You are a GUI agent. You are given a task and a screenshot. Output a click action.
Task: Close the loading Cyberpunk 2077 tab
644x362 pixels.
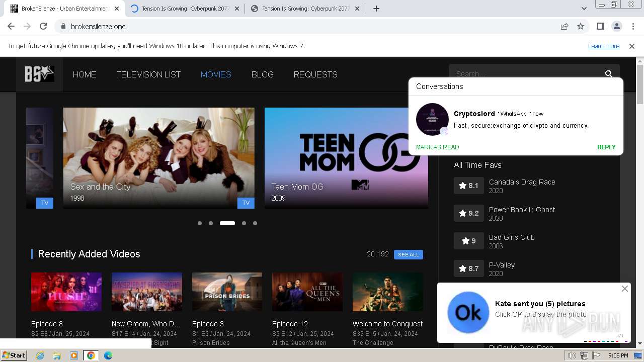click(237, 9)
